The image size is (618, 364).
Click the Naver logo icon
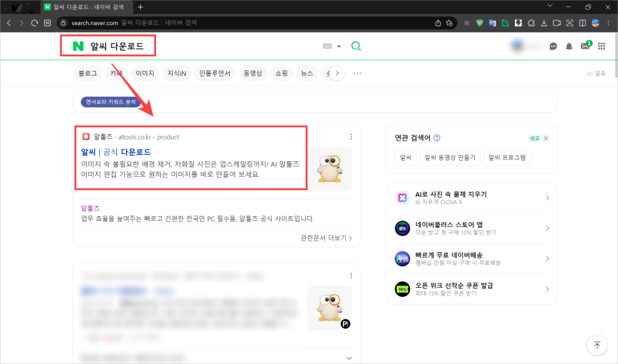(78, 46)
